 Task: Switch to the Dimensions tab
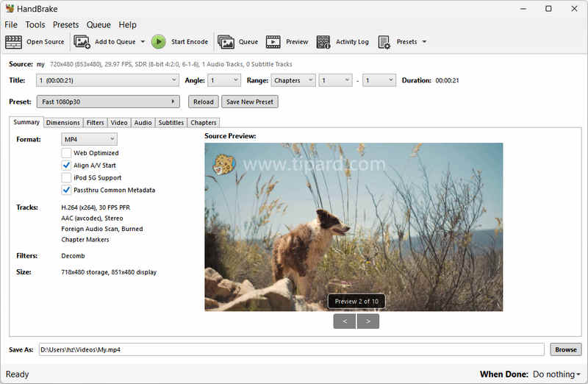pyautogui.click(x=63, y=123)
